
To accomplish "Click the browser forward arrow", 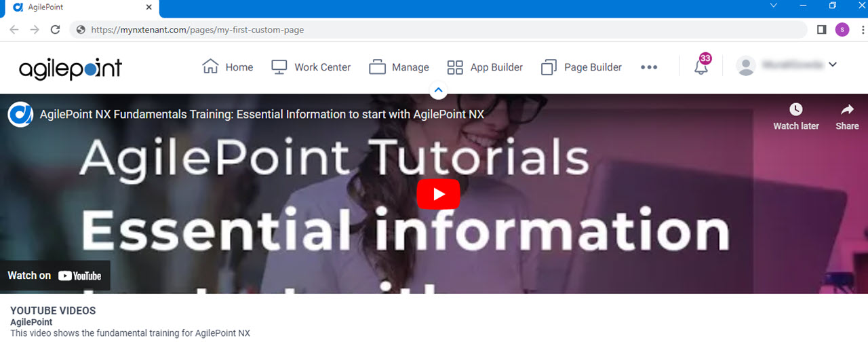I will point(35,30).
